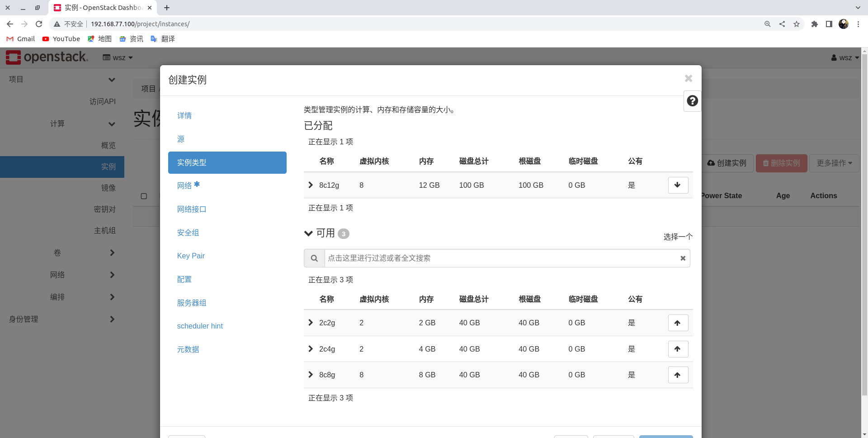Expand details of allocated flavor 8c12g
868x438 pixels.
click(311, 185)
